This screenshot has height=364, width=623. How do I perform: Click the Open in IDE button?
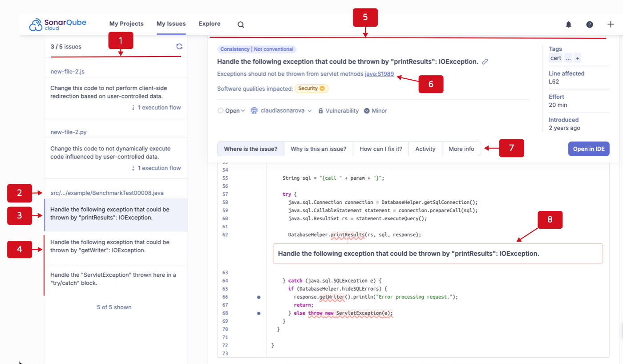coord(588,149)
